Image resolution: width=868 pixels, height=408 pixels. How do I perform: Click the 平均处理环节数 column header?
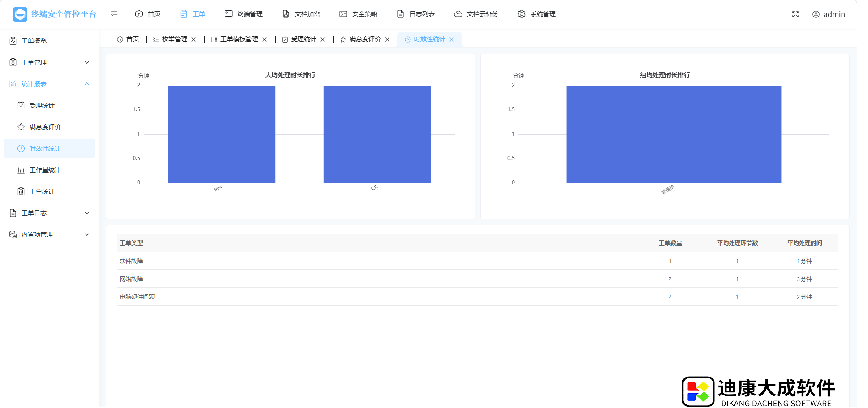[x=737, y=243]
